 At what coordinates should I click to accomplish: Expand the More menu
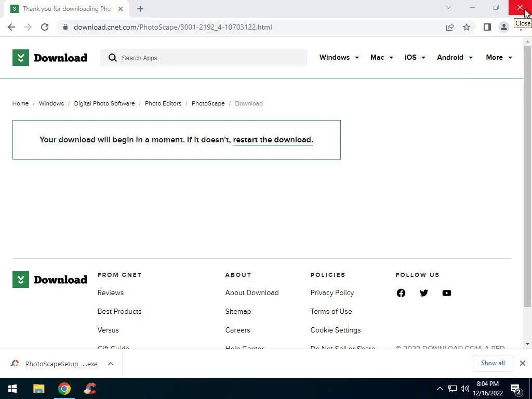(x=499, y=57)
